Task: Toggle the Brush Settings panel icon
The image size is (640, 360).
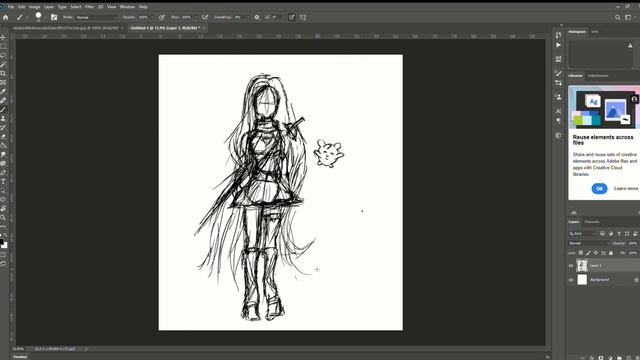Action: (54, 18)
